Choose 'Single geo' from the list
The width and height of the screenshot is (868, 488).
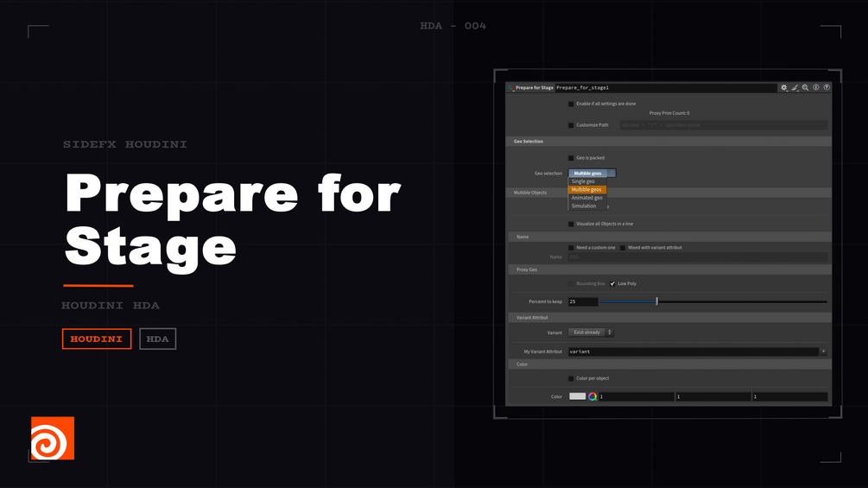pos(586,181)
